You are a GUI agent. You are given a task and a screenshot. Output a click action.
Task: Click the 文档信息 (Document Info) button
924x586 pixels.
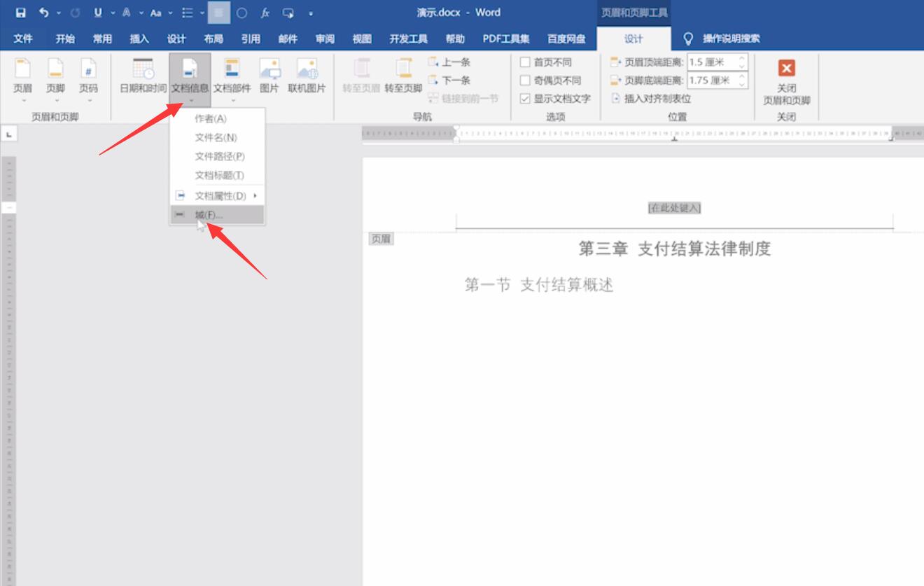pyautogui.click(x=190, y=79)
